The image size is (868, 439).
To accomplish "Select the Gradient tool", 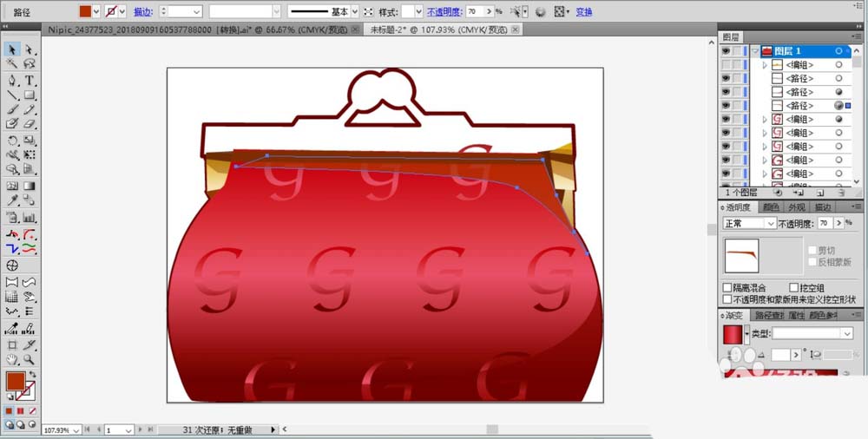I will click(29, 186).
